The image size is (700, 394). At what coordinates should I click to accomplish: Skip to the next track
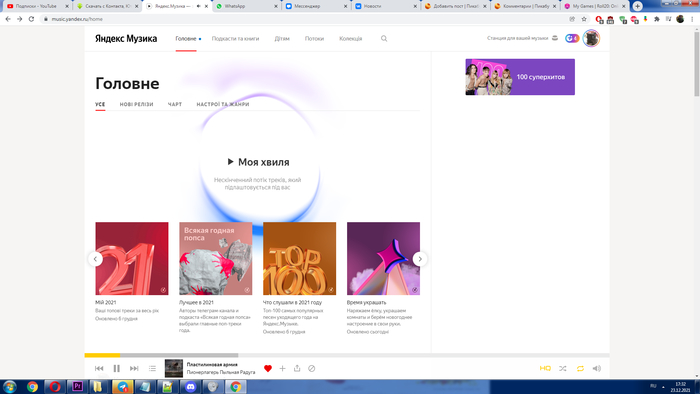coord(134,368)
